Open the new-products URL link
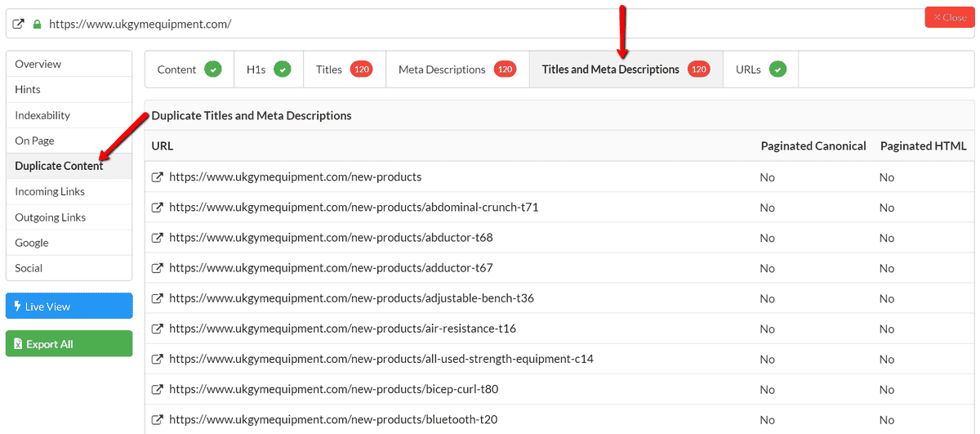The height and width of the screenshot is (434, 980). [x=295, y=177]
